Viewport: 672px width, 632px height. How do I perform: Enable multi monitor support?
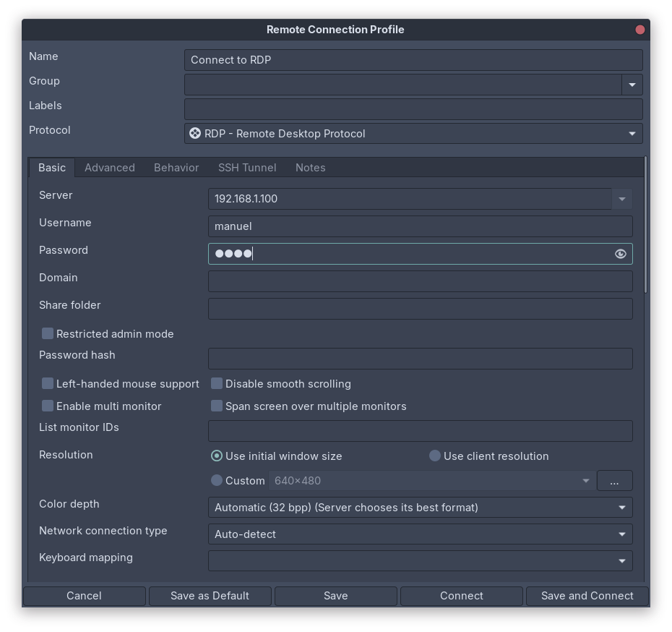(x=47, y=406)
